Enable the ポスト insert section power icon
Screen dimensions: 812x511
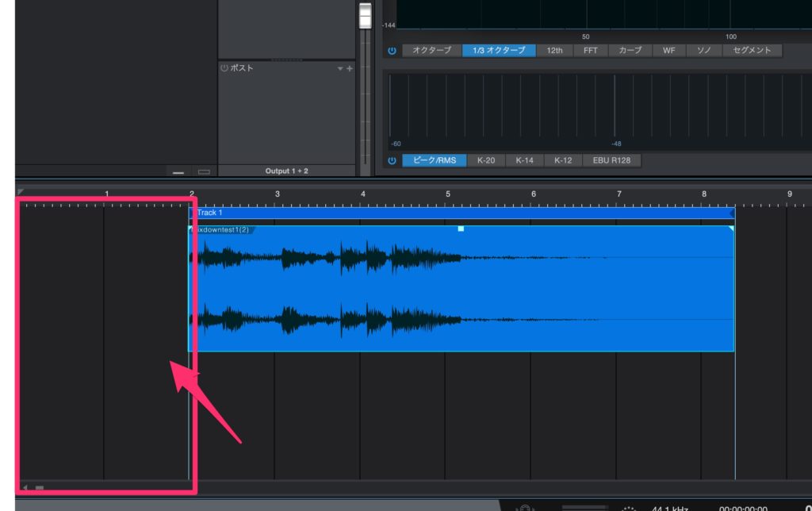(224, 69)
